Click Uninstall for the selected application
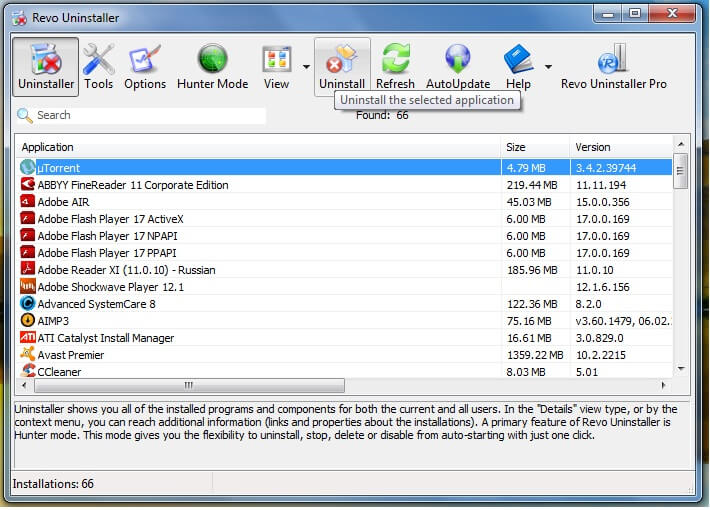The height and width of the screenshot is (510, 710). pyautogui.click(x=342, y=67)
